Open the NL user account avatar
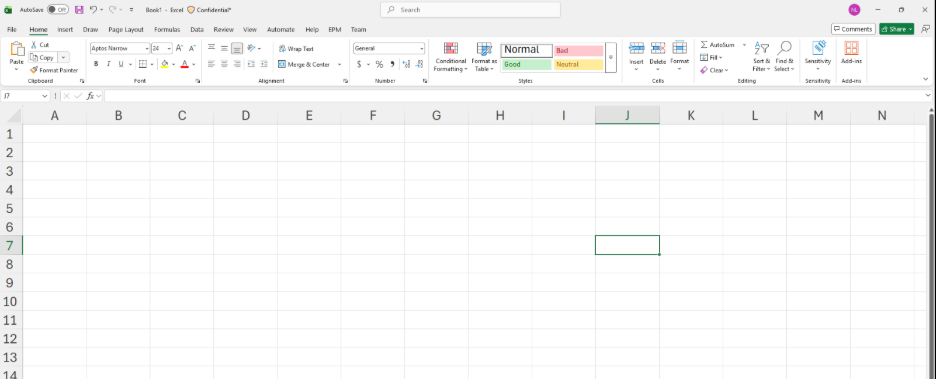 tap(854, 10)
